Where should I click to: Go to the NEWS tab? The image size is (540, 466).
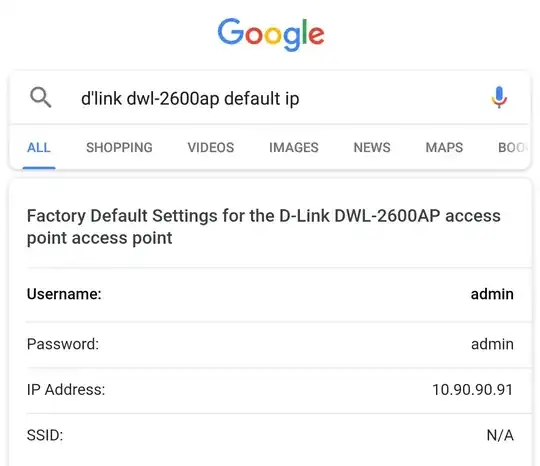372,147
